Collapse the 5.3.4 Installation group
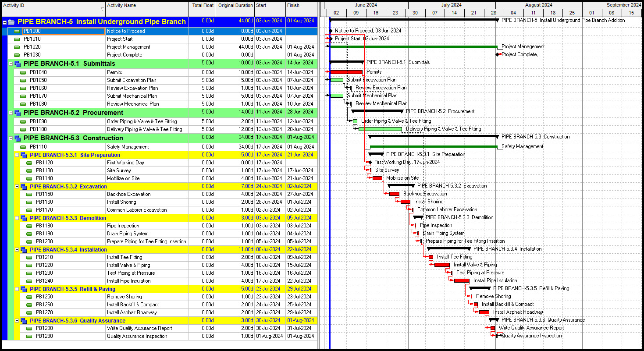The height and width of the screenshot is (351, 644). point(17,250)
